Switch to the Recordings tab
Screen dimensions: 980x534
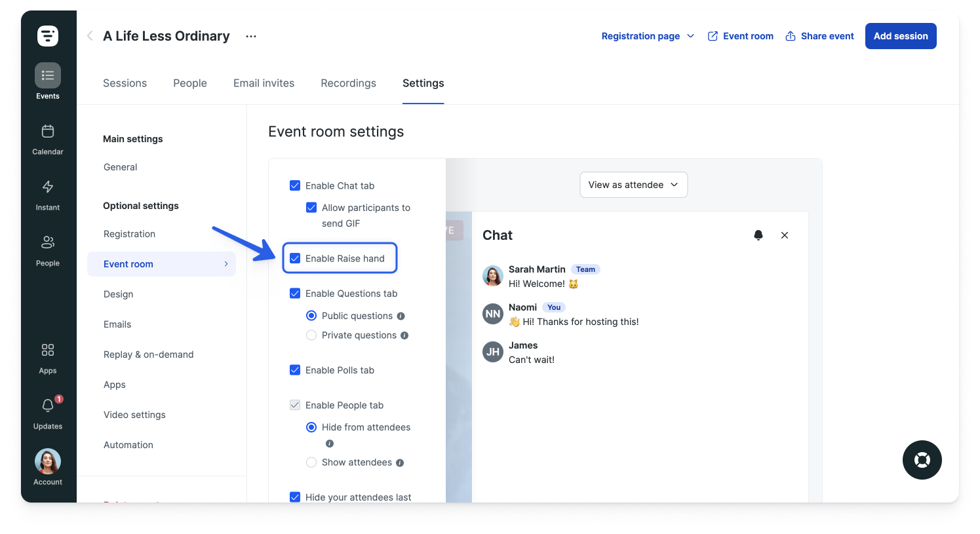pos(348,83)
